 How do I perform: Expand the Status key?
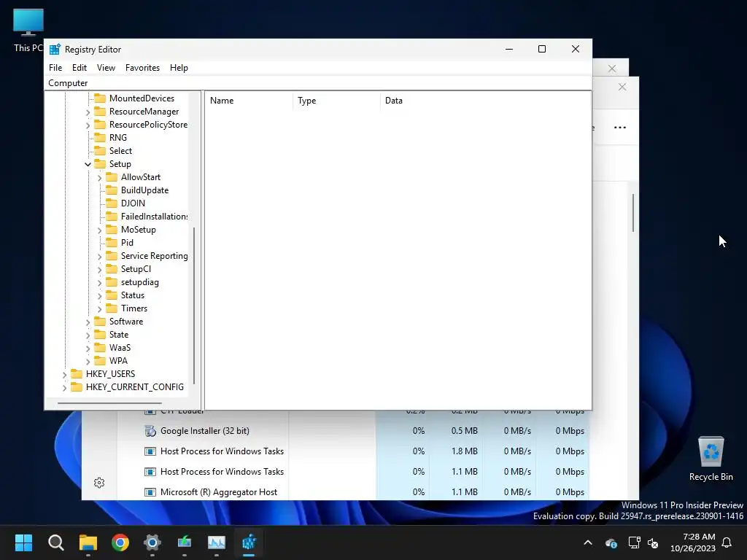99,296
